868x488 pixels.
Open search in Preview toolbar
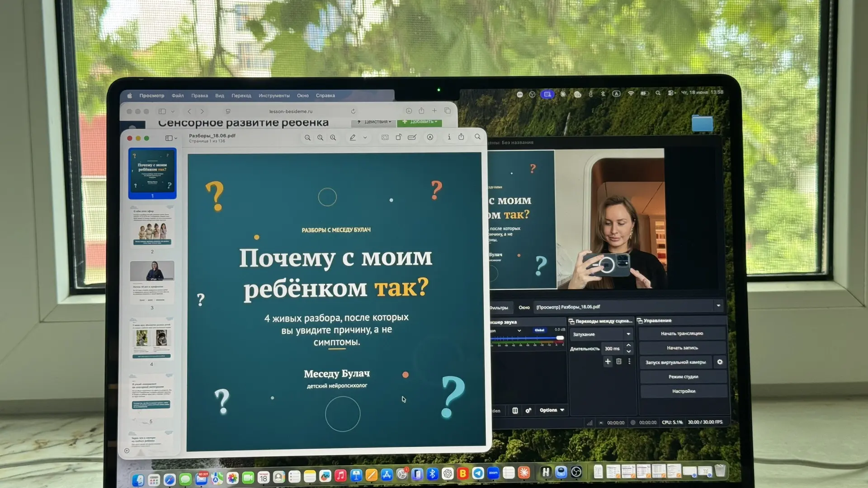point(477,137)
